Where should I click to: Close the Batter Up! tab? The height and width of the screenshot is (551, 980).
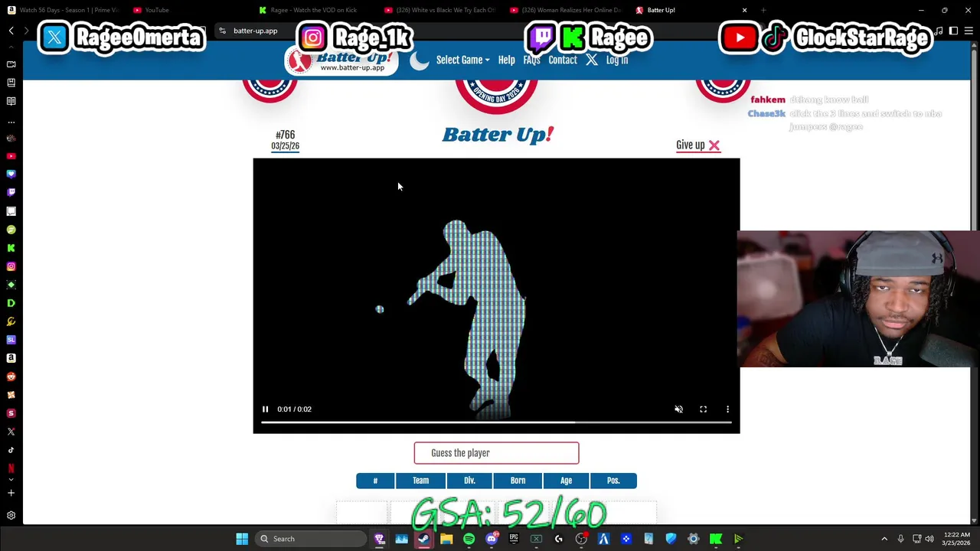[x=744, y=10]
